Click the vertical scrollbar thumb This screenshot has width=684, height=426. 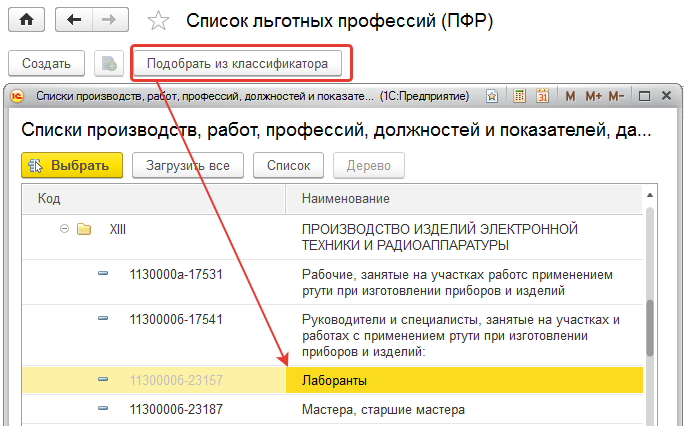click(650, 328)
